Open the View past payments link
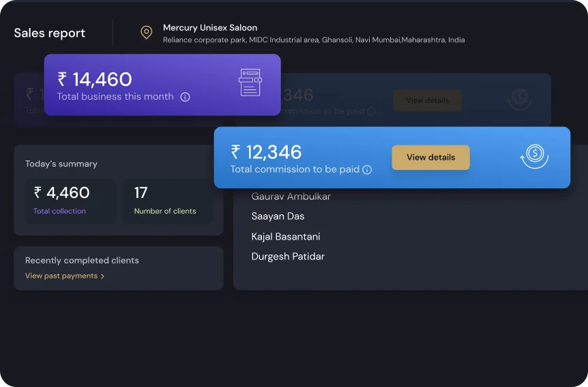The height and width of the screenshot is (387, 588). [x=61, y=276]
